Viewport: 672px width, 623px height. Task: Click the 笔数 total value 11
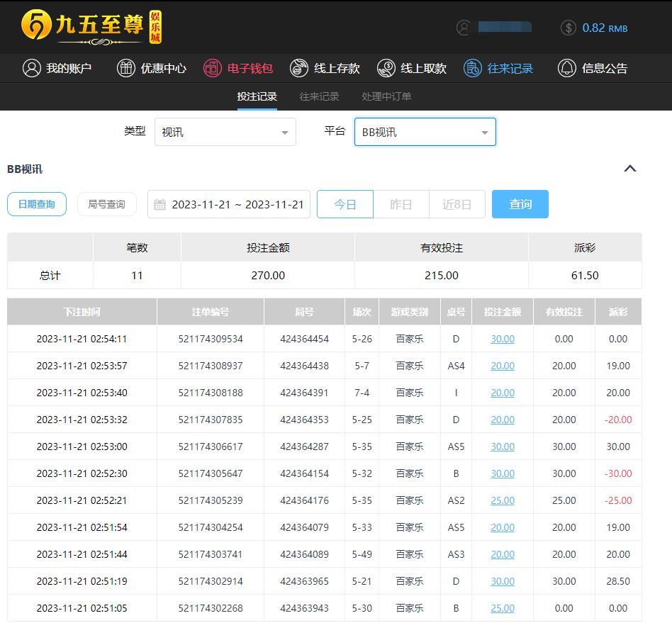(x=137, y=276)
